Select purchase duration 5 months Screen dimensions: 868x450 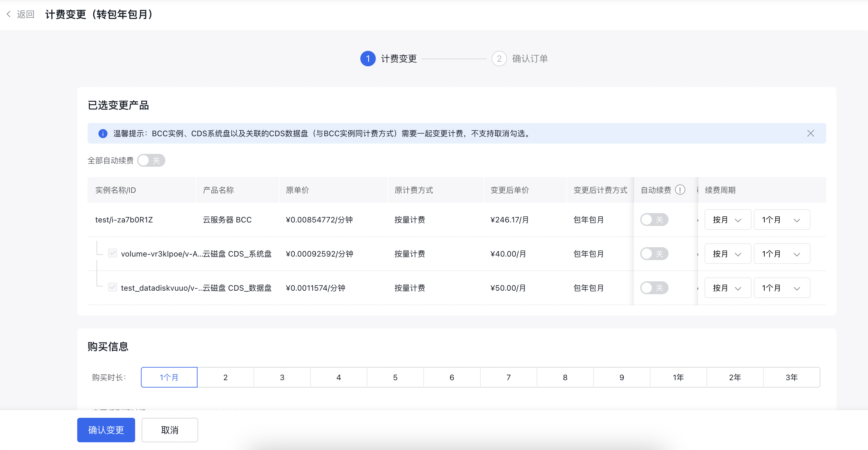[x=395, y=377]
